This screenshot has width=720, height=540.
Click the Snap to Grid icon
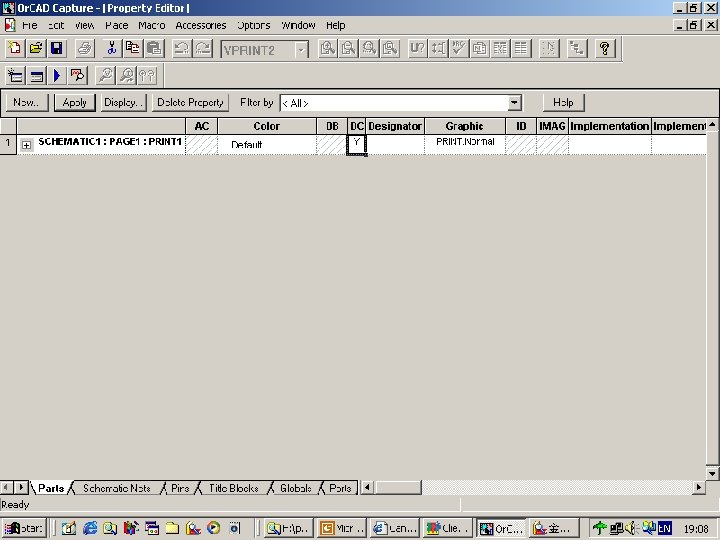tap(549, 48)
